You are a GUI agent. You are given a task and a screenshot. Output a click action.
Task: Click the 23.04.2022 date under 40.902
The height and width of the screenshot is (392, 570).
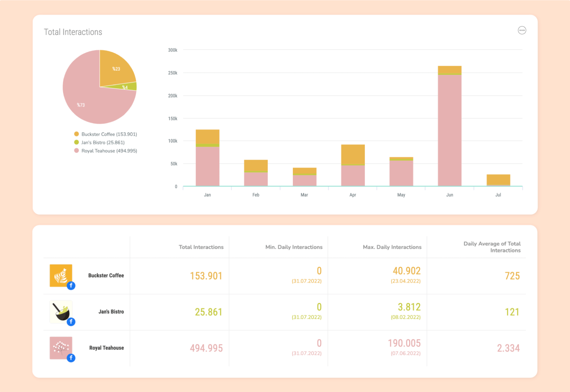click(x=405, y=281)
